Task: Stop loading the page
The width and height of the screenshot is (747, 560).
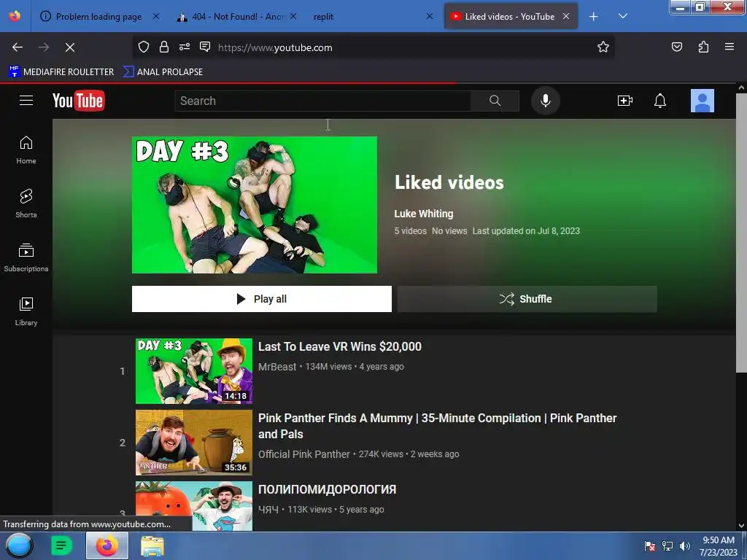Action: [69, 47]
